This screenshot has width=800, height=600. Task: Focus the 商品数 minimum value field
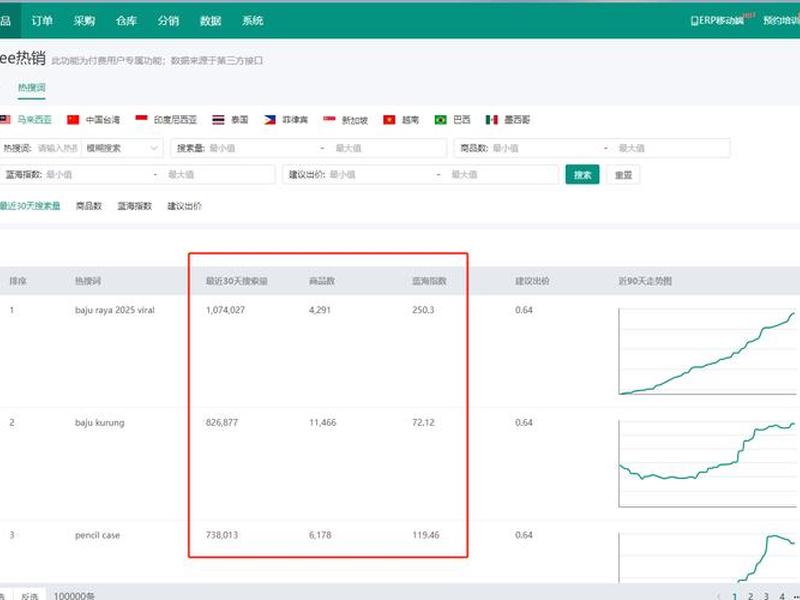click(x=545, y=148)
